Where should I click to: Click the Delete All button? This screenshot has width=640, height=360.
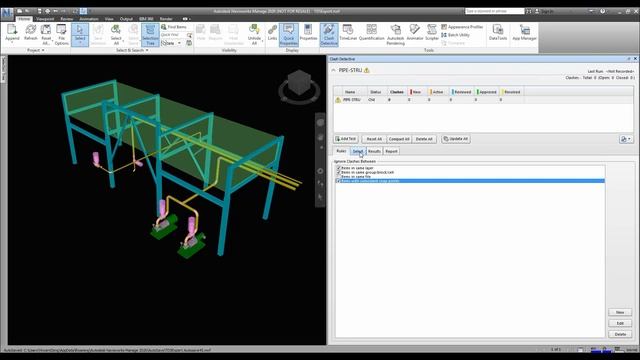(x=424, y=139)
